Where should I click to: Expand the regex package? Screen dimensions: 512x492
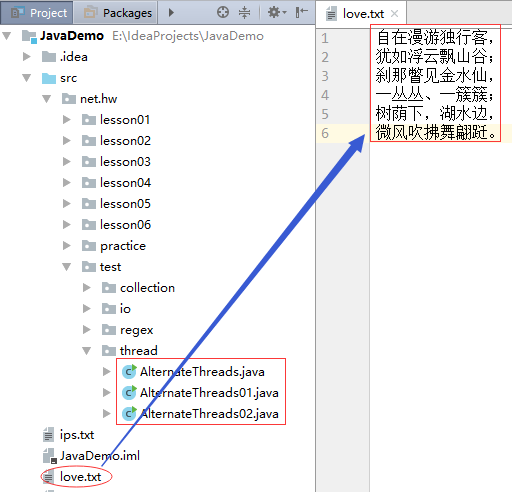87,330
